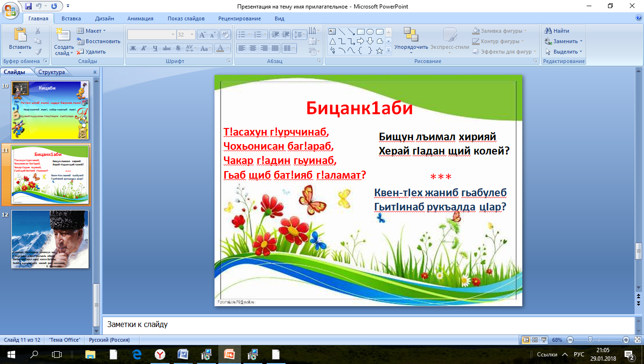644x364 pixels.
Task: Click Восстановить reset button
Action: pyautogui.click(x=98, y=41)
